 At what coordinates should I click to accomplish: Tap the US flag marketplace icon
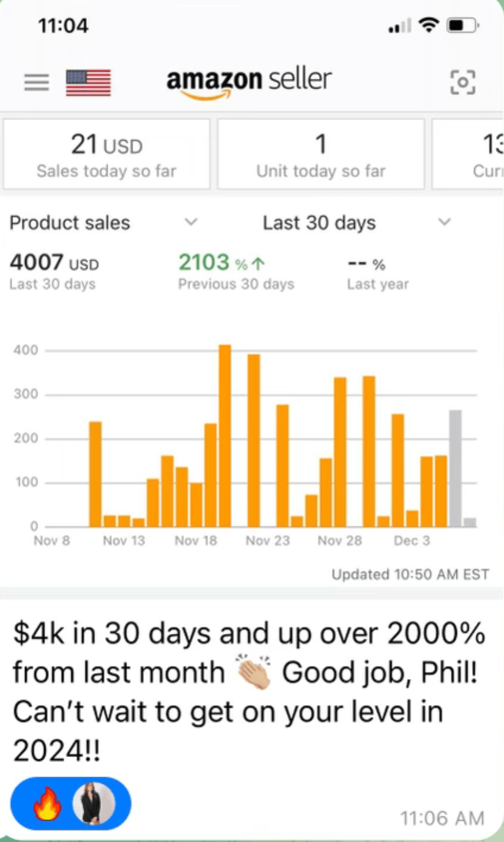point(88,83)
